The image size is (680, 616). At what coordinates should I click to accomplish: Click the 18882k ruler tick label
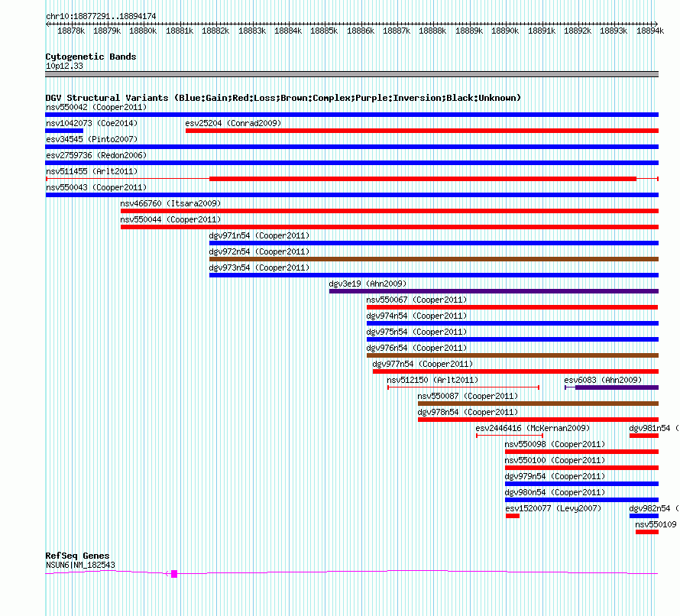click(x=215, y=31)
